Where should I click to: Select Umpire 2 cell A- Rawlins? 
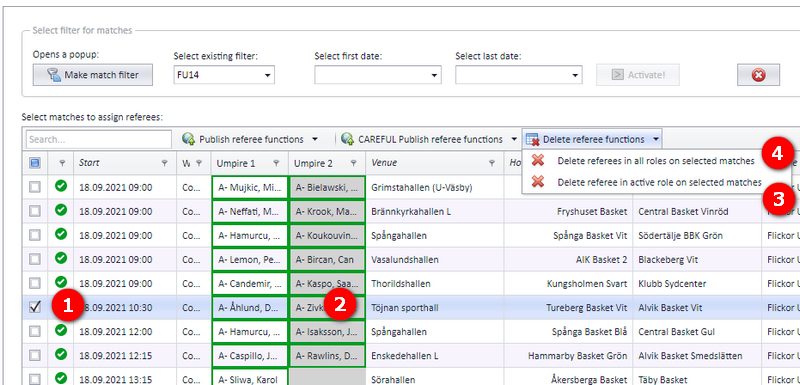(327, 355)
